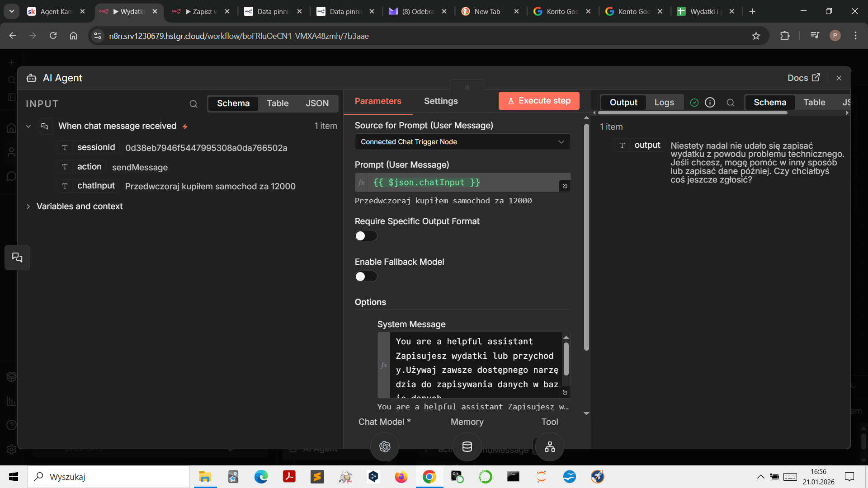The width and height of the screenshot is (868, 488).
Task: Switch to the Settings tab
Action: [441, 101]
